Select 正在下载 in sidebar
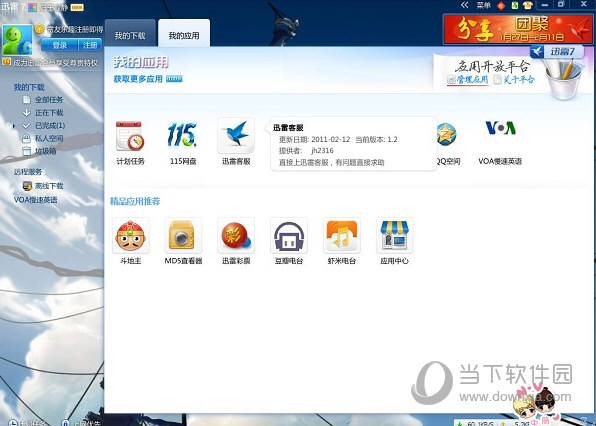Image resolution: width=596 pixels, height=426 pixels. 49,112
